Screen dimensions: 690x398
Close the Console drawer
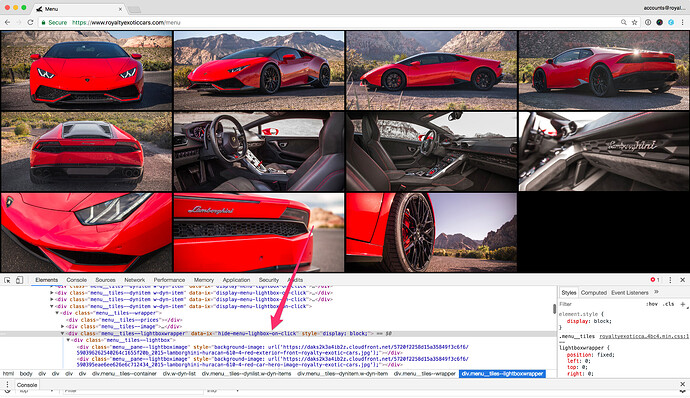click(x=683, y=384)
